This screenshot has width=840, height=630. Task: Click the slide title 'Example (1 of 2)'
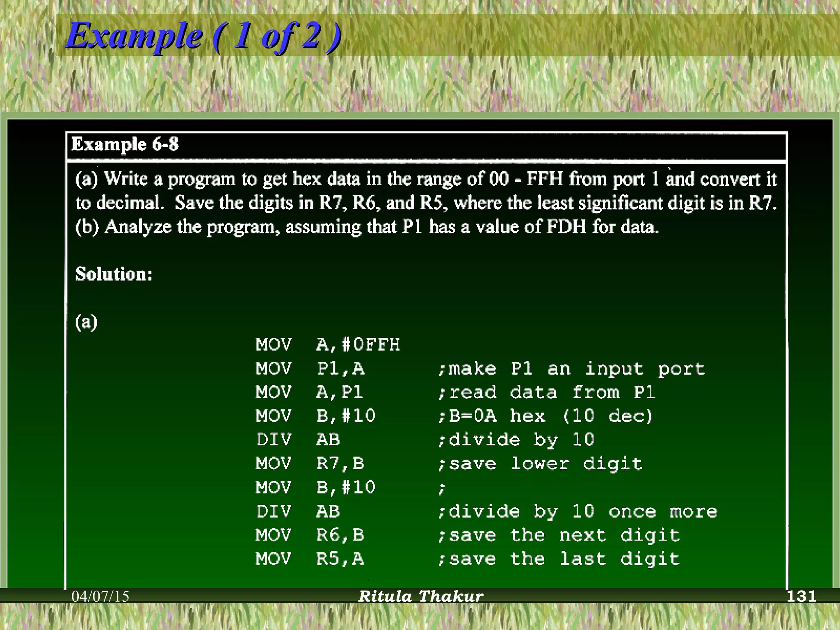coord(203,36)
